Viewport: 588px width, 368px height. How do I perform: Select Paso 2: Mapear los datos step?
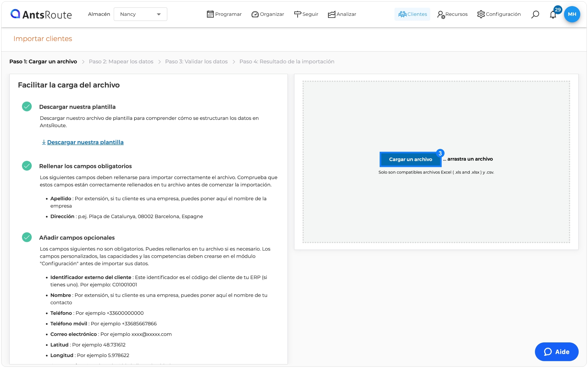121,61
